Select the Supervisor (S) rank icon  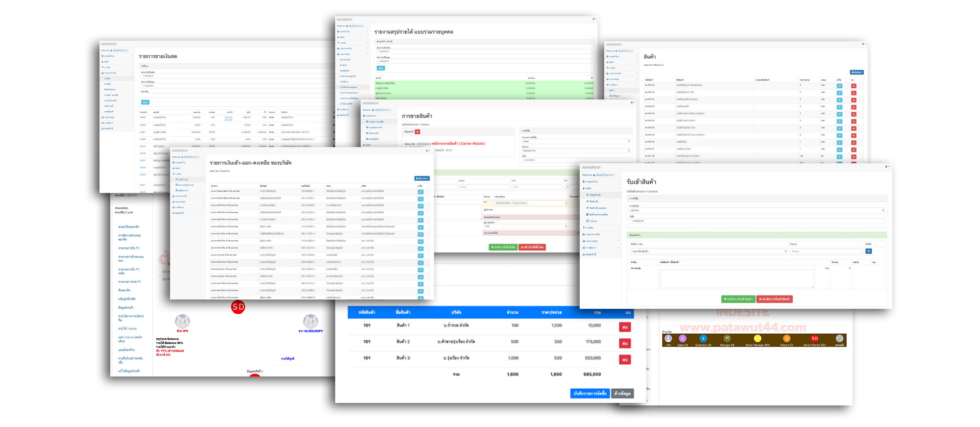tap(703, 338)
